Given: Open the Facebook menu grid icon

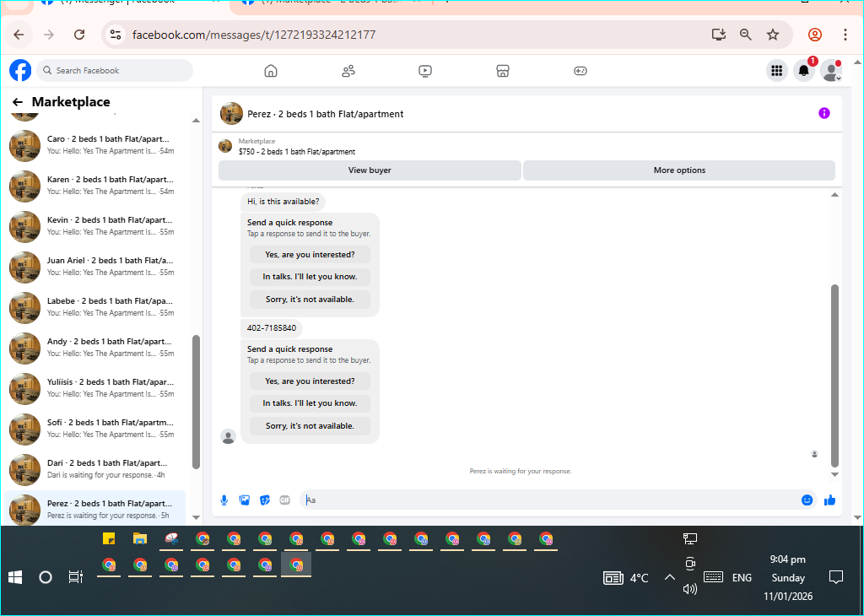Looking at the screenshot, I should pyautogui.click(x=777, y=71).
